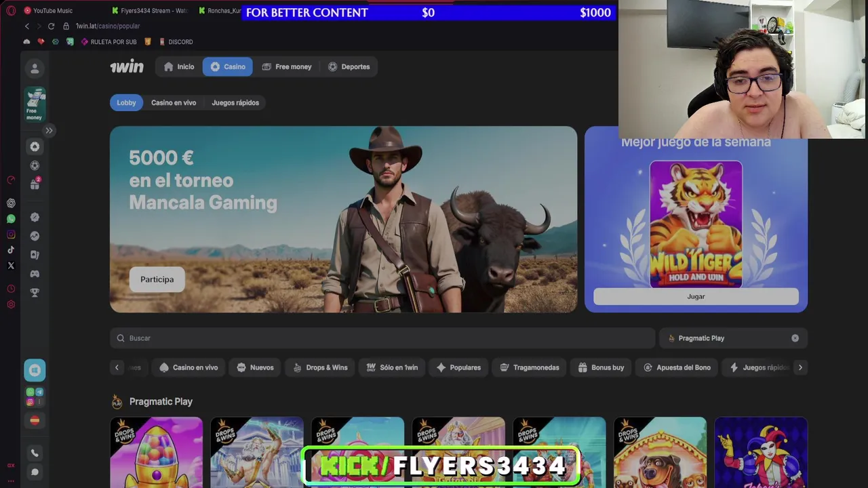Click the gamepad sidebar icon

click(x=35, y=274)
